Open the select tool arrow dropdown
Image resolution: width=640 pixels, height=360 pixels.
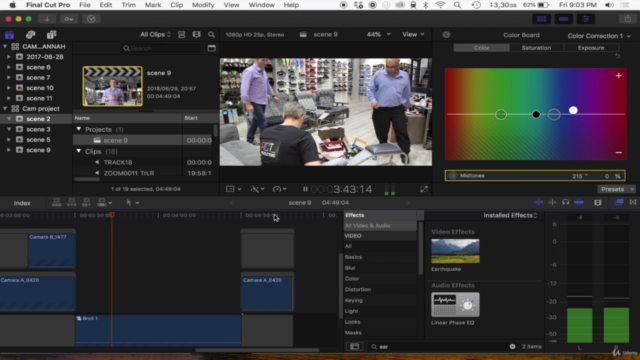tap(133, 202)
